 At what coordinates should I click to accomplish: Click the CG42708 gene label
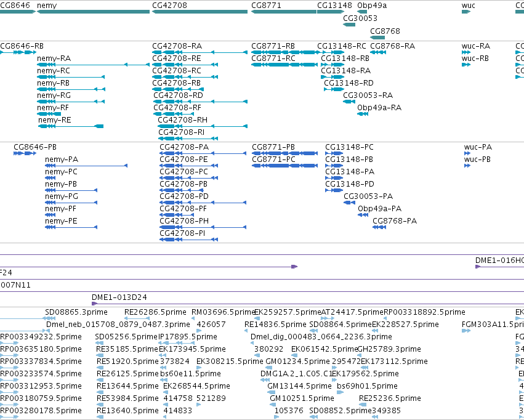click(x=169, y=6)
